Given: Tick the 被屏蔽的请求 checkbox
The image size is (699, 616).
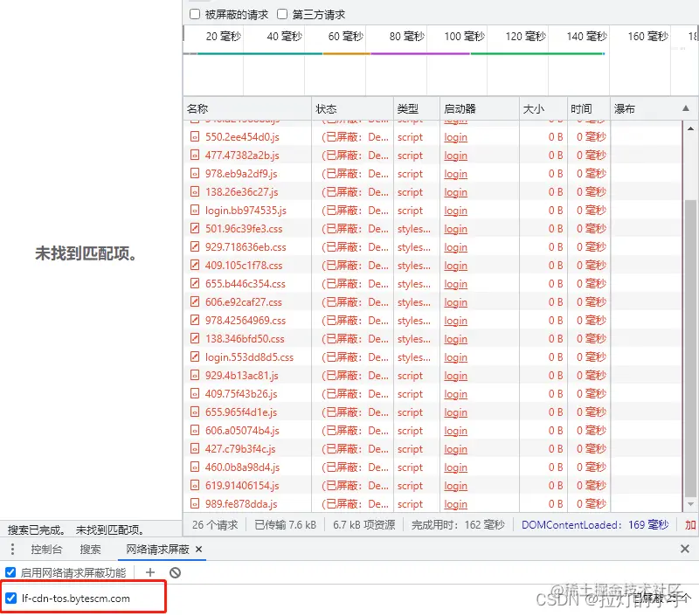Looking at the screenshot, I should [x=195, y=14].
